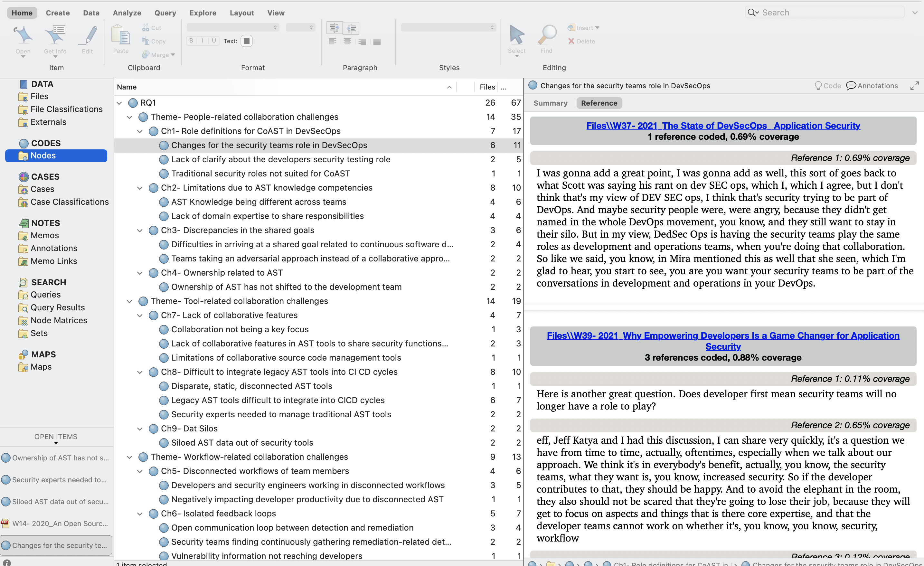Click the Code lightbulb icon
Screen dimensions: 924x566
pos(818,86)
